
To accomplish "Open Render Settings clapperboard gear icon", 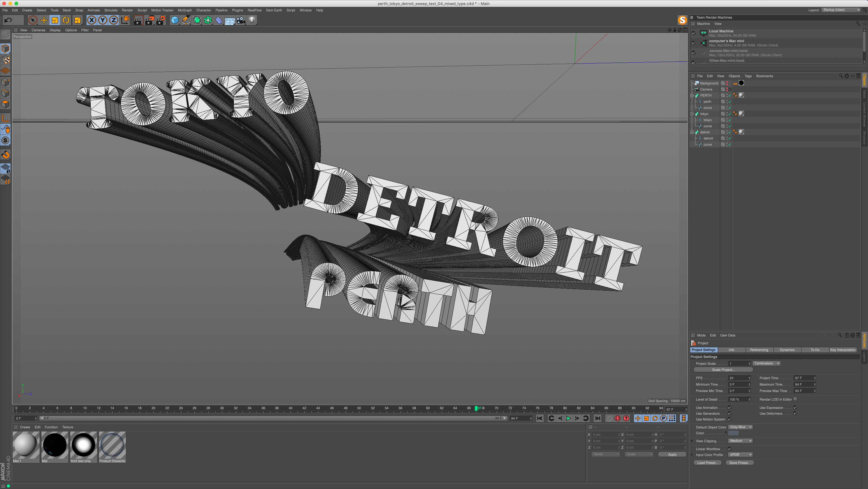I will [160, 21].
